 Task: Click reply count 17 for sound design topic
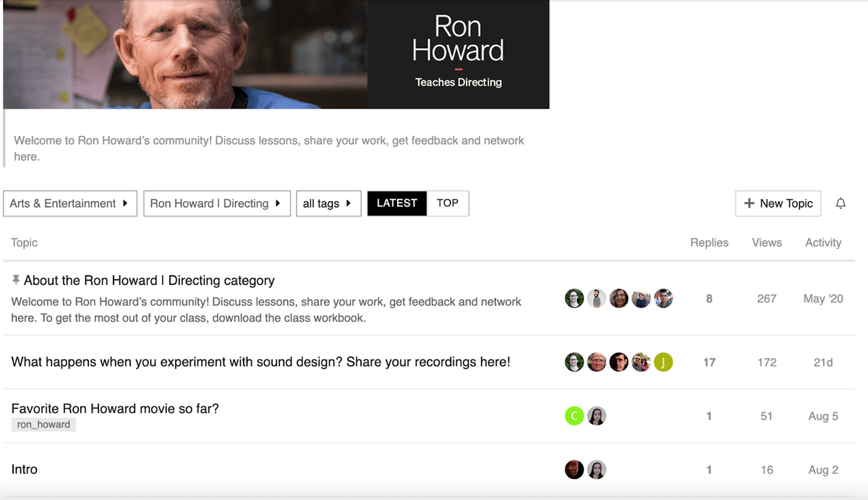pos(709,362)
